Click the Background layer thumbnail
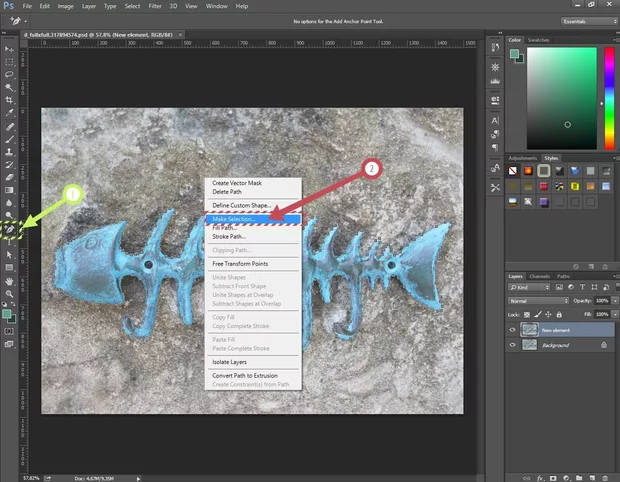Screen dimensions: 620x482 [x=529, y=345]
